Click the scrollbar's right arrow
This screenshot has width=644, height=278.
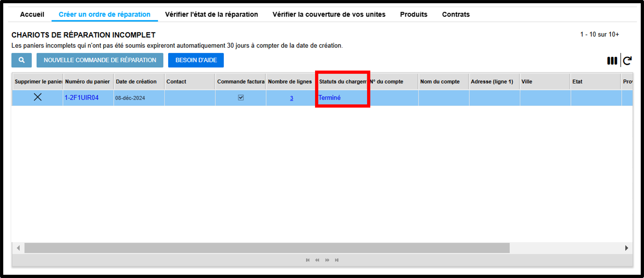pos(626,248)
